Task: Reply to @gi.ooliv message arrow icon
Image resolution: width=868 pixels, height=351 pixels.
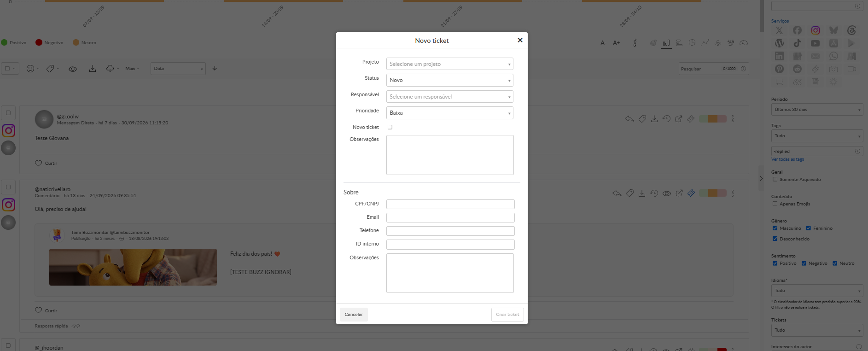Action: click(629, 119)
